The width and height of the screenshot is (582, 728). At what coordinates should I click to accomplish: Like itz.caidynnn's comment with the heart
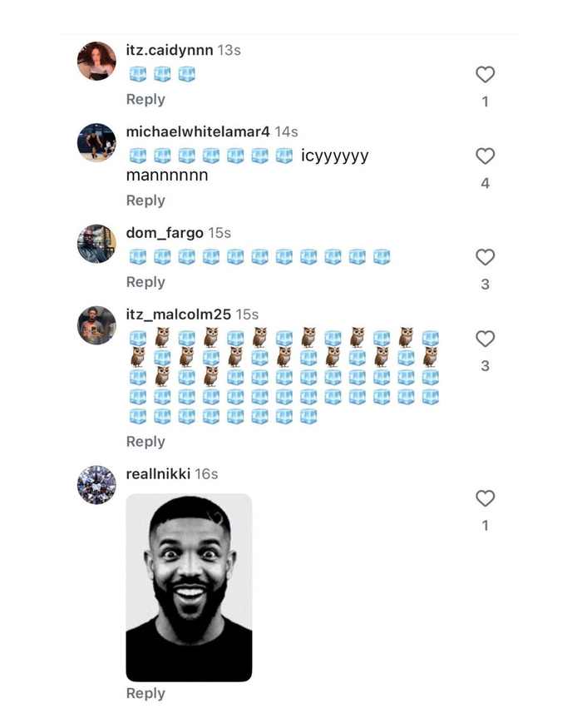(x=485, y=75)
